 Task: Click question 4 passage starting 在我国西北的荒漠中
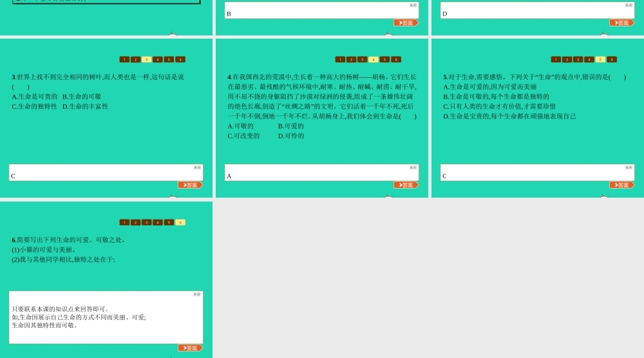click(322, 97)
